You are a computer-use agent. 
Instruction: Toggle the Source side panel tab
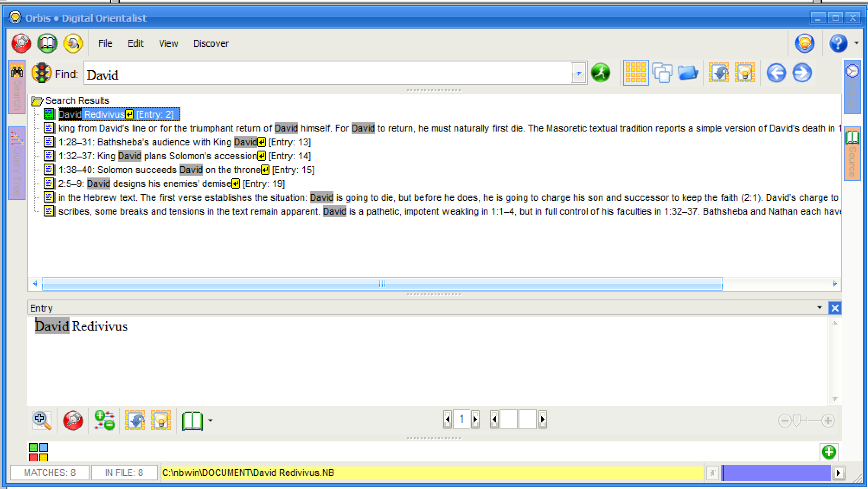(852, 154)
